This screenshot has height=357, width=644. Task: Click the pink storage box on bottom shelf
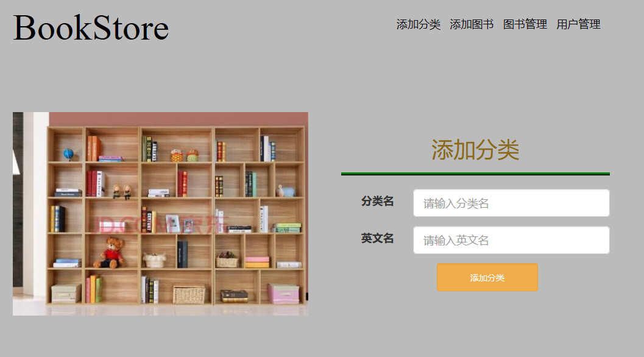(x=283, y=294)
